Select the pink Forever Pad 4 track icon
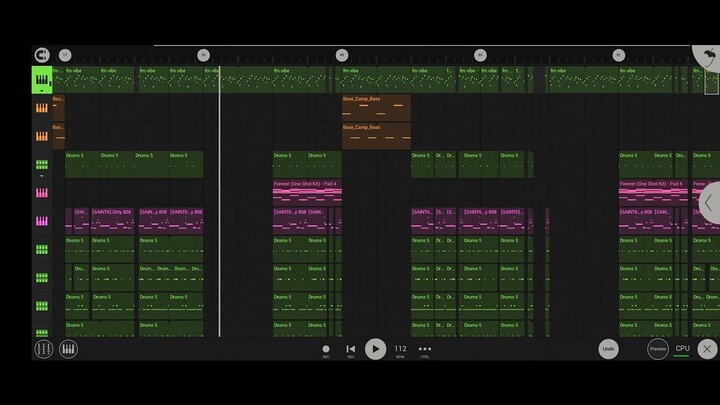The height and width of the screenshot is (405, 720). (x=42, y=193)
